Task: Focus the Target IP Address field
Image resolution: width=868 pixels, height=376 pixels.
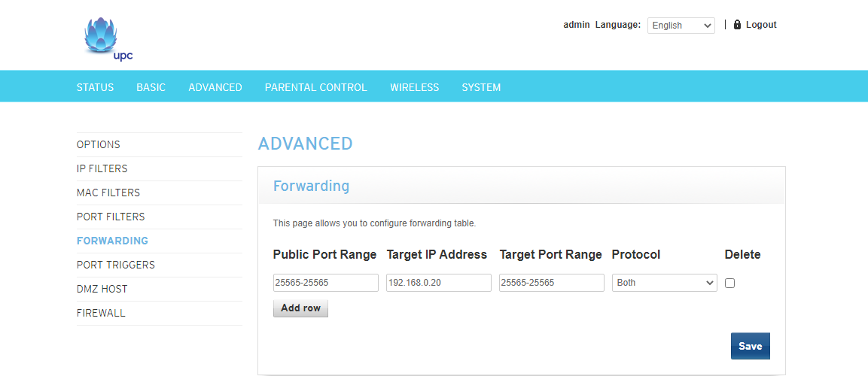Action: tap(438, 283)
